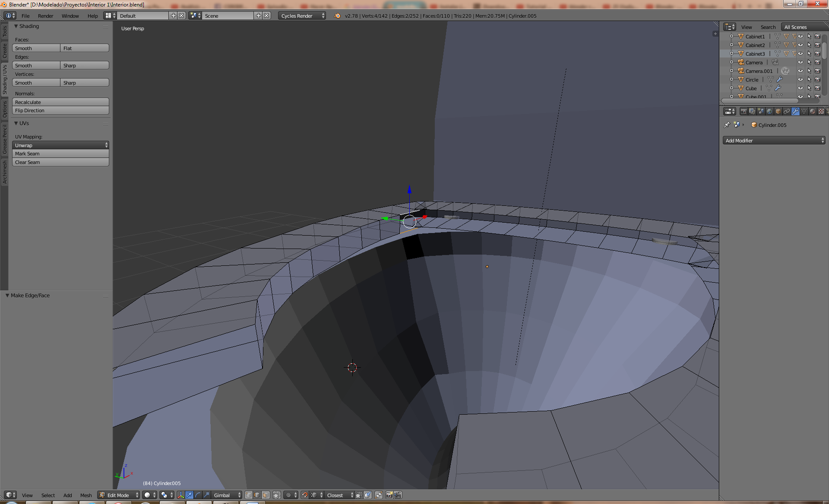Open the Scene properties tab icon

point(761,111)
